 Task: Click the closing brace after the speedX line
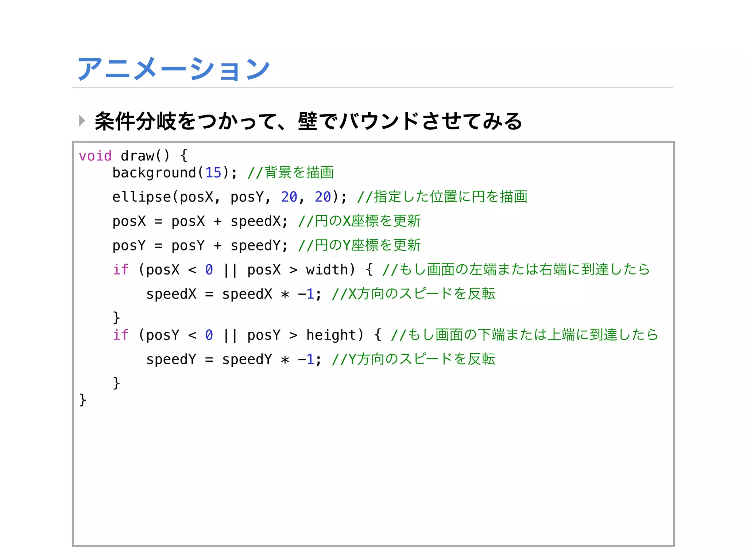[x=116, y=318]
